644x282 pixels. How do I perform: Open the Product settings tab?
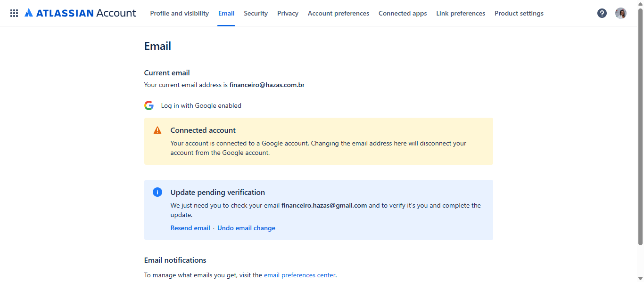click(519, 13)
